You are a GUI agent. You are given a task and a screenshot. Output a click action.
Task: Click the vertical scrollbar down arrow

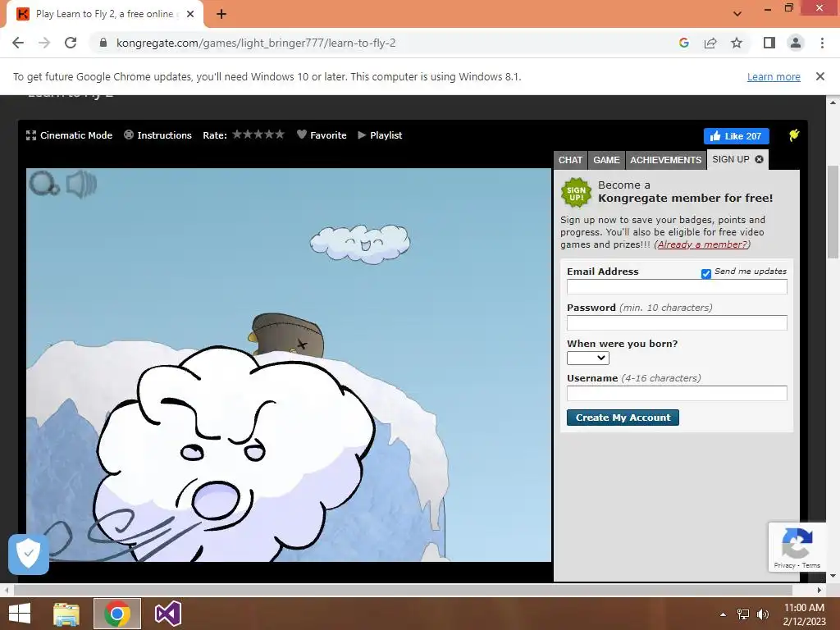point(833,576)
